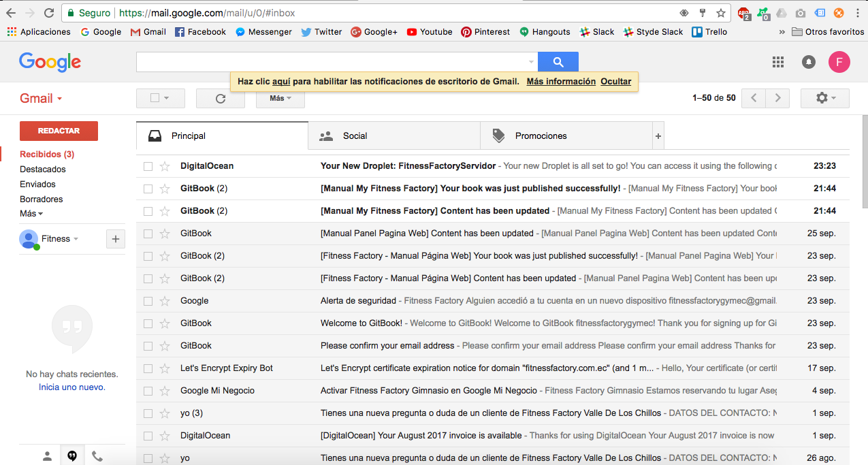Screen dimensions: 868x465
Task: Select the yo (3) email checkbox
Action: [148, 413]
